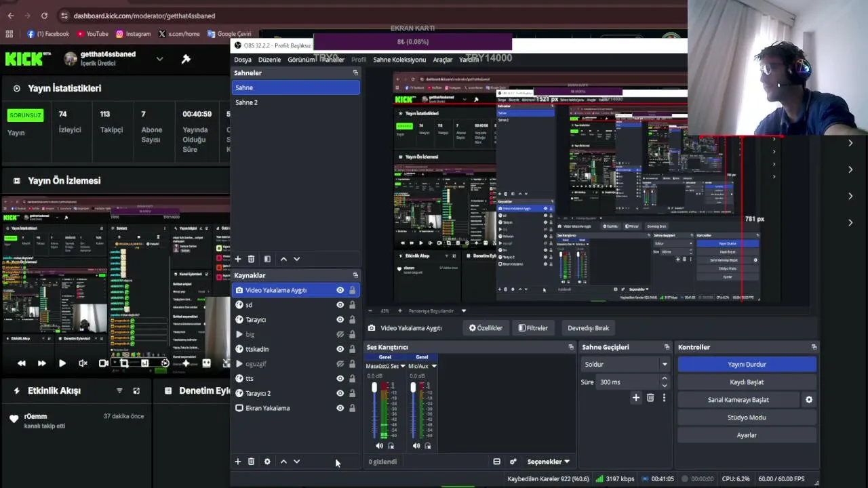Reload the browser page
Viewport: 868px width, 488px height.
(44, 16)
